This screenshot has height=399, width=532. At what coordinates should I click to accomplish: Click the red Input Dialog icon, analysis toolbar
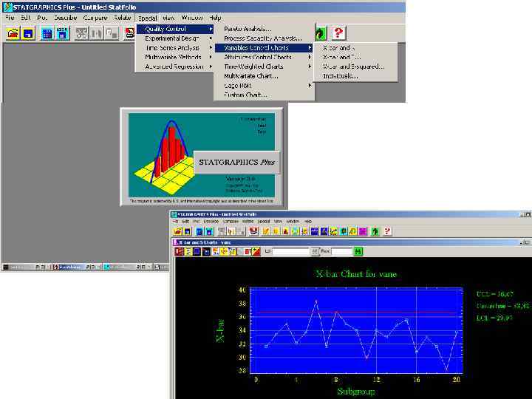pyautogui.click(x=179, y=251)
